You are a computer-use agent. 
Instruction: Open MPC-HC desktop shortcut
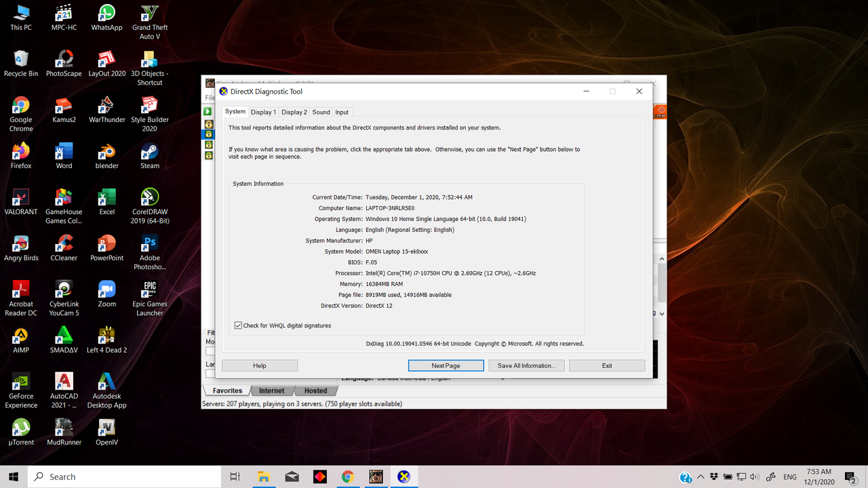64,18
